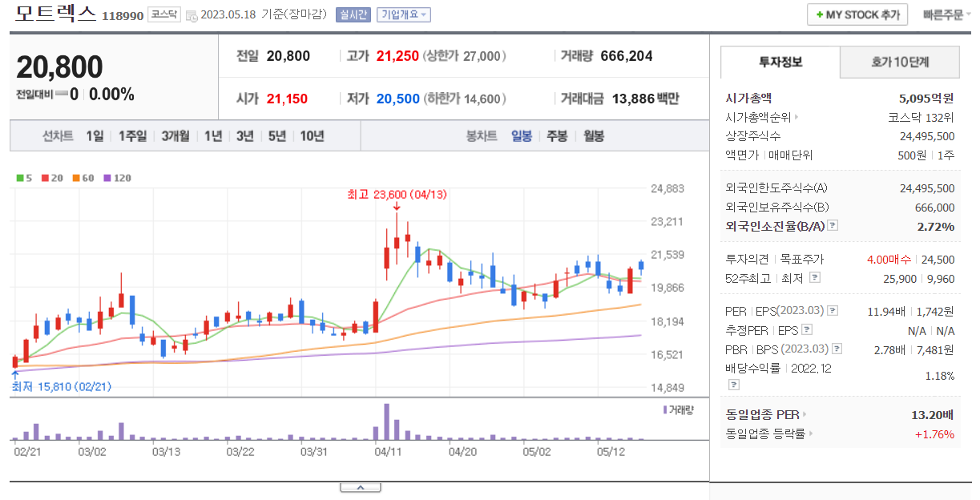Select 1주일 line chart period
This screenshot has height=500, width=980.
point(132,136)
